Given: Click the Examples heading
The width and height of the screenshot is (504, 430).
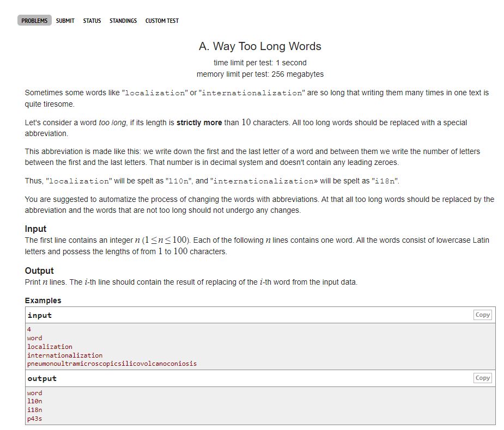Looking at the screenshot, I should coord(42,300).
